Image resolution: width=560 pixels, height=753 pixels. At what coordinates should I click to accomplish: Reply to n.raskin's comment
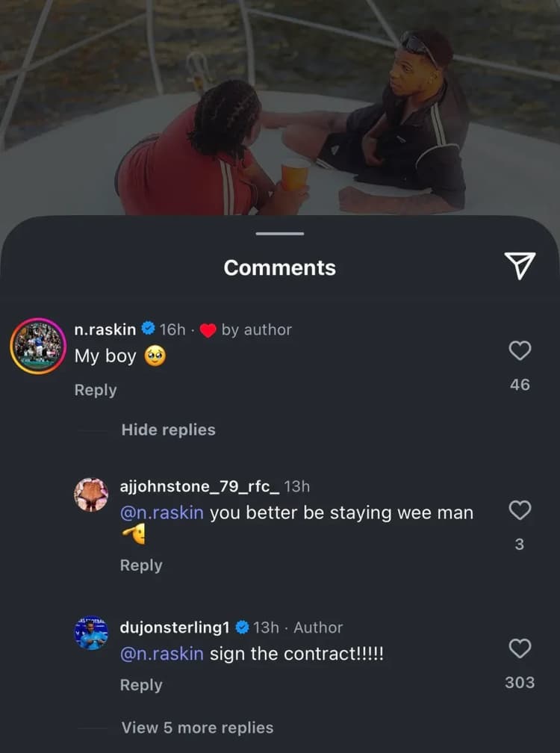click(96, 390)
